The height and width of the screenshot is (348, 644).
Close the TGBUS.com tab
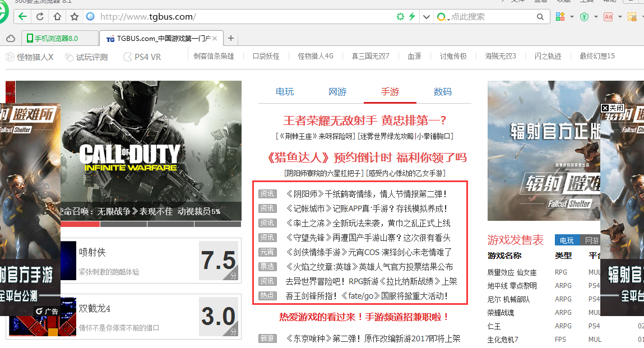(215, 38)
